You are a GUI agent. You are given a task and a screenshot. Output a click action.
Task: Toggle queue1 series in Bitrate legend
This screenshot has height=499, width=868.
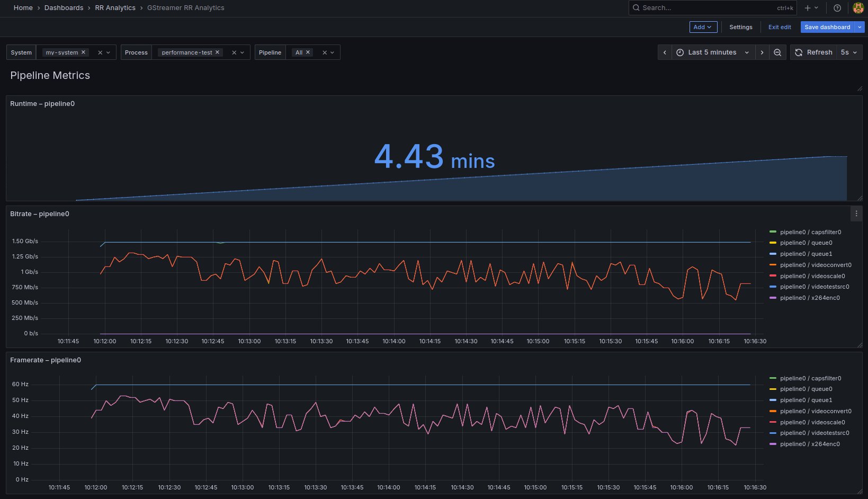tap(806, 254)
